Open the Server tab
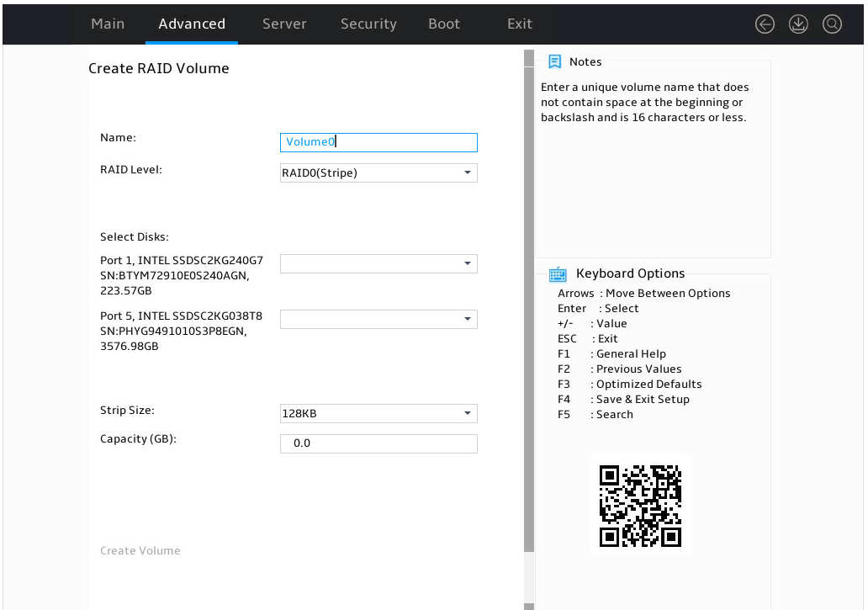This screenshot has width=868, height=610. (284, 24)
